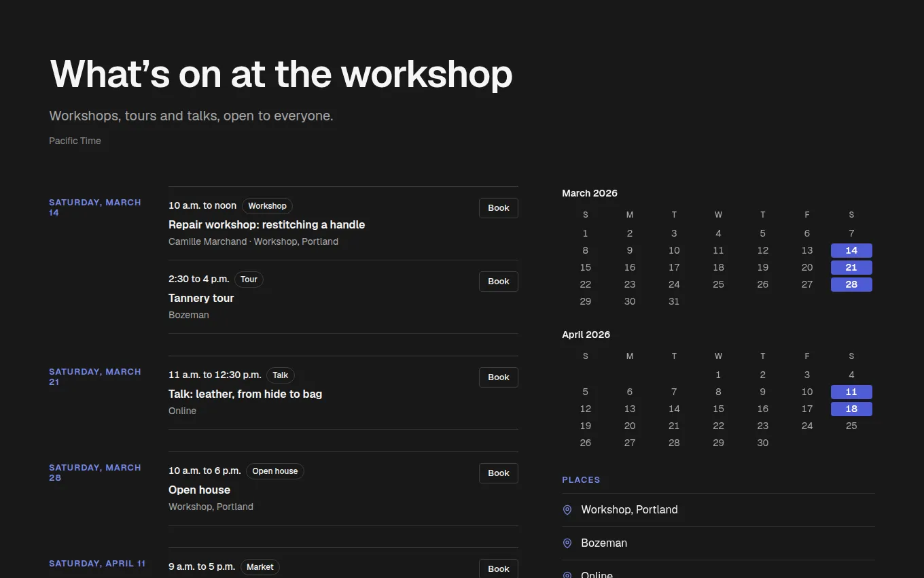924x578 pixels.
Task: Click the '10 a.m. to noon' time
Action: (x=202, y=205)
